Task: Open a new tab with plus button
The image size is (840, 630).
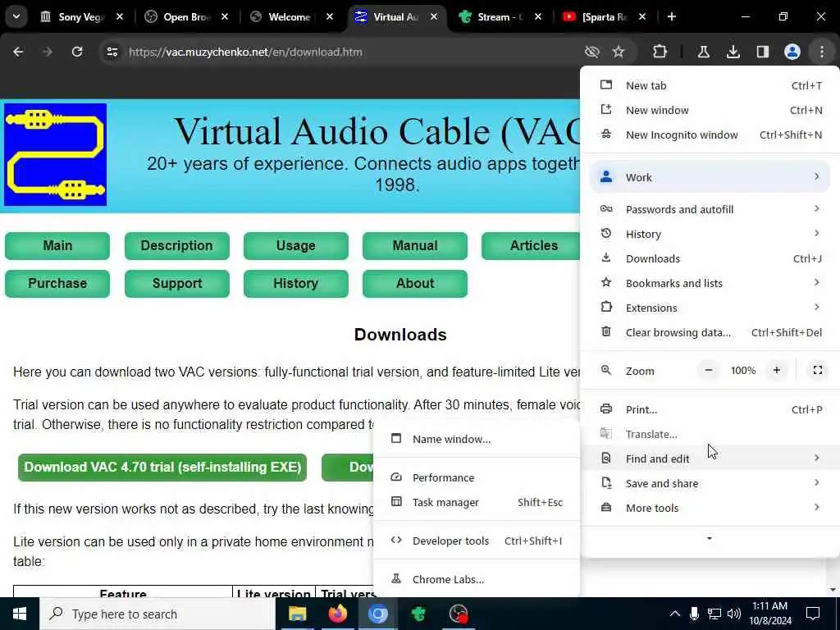Action: point(672,16)
